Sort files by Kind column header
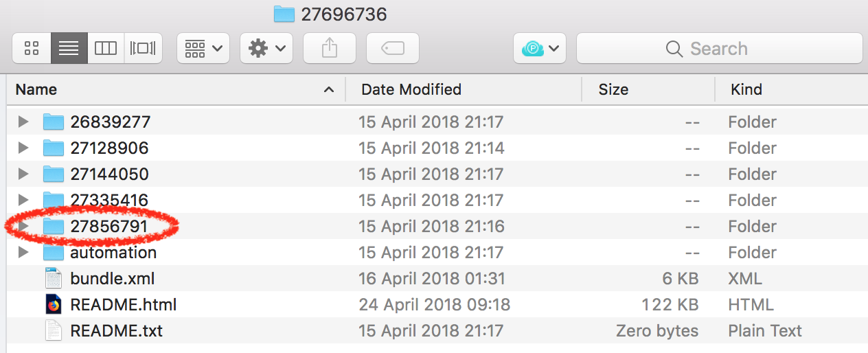Screen dimensions: 868x353 click(x=791, y=89)
